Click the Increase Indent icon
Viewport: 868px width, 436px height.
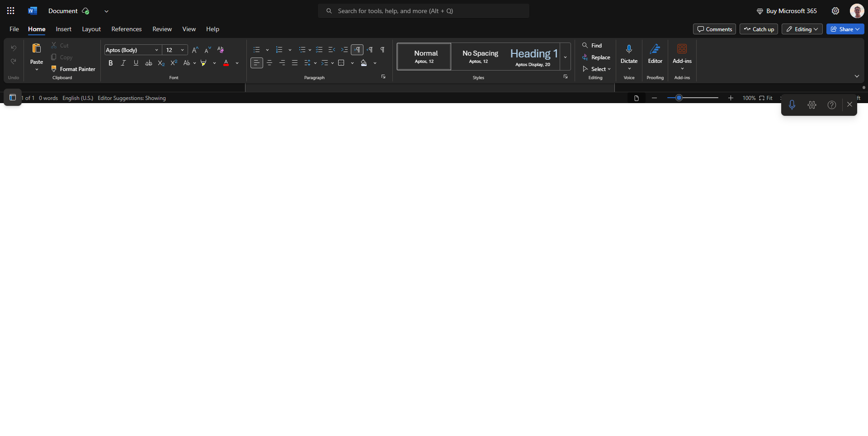pos(344,50)
